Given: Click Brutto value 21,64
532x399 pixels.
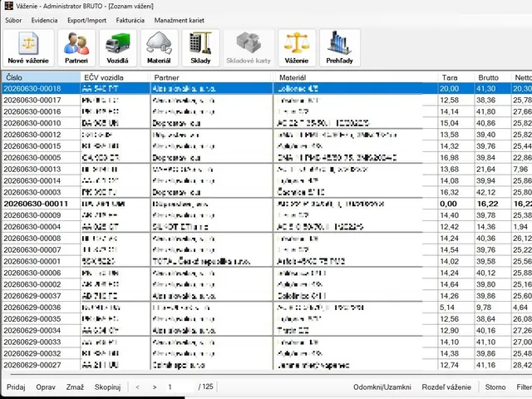Looking at the screenshot, I should (485, 170).
